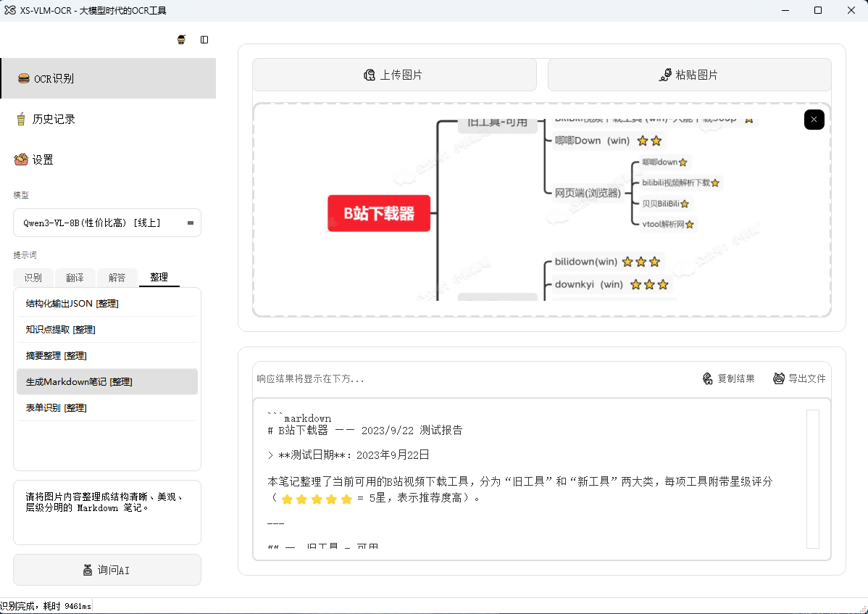Screen dimensions: 868x614
Task: Click the burger icon beside OCR识别
Action: tap(24, 78)
